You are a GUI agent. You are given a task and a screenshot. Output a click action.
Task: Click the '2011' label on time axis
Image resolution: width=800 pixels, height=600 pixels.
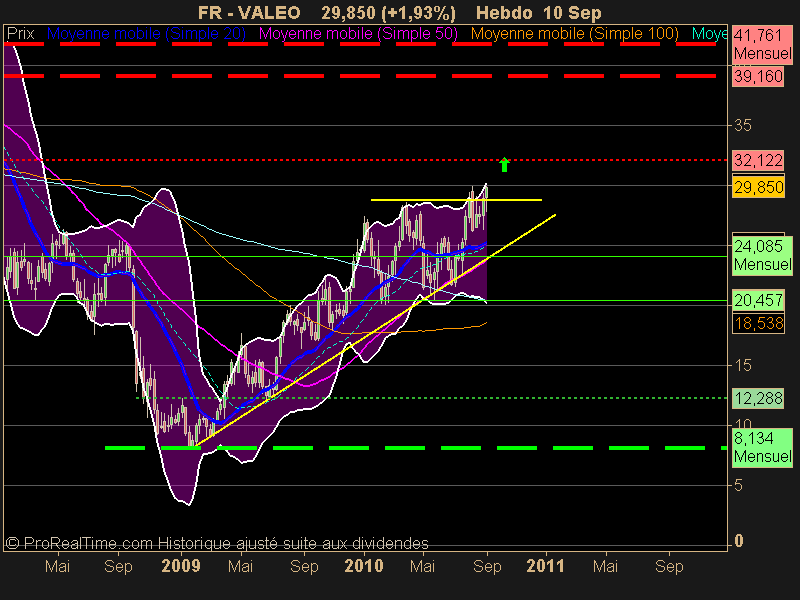coord(545,566)
